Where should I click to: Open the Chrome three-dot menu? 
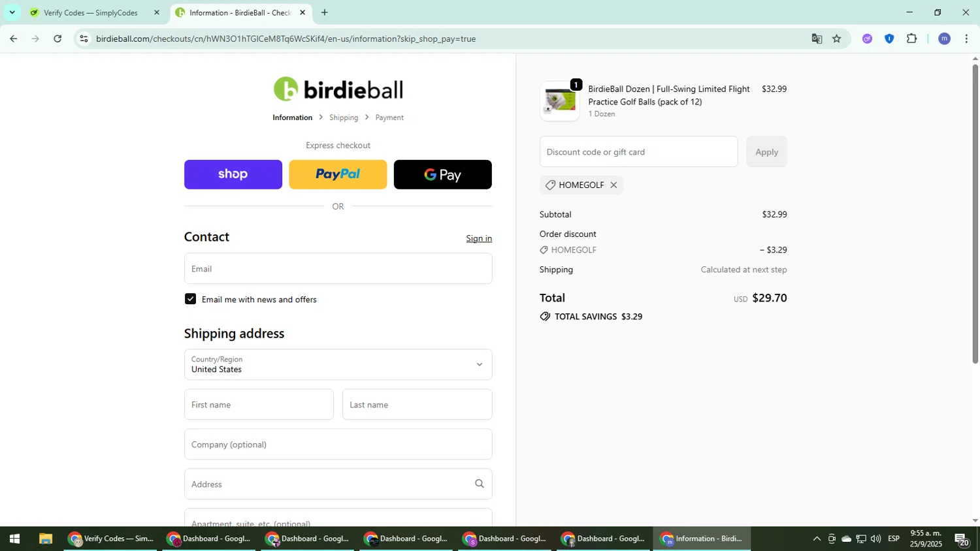(x=966, y=39)
